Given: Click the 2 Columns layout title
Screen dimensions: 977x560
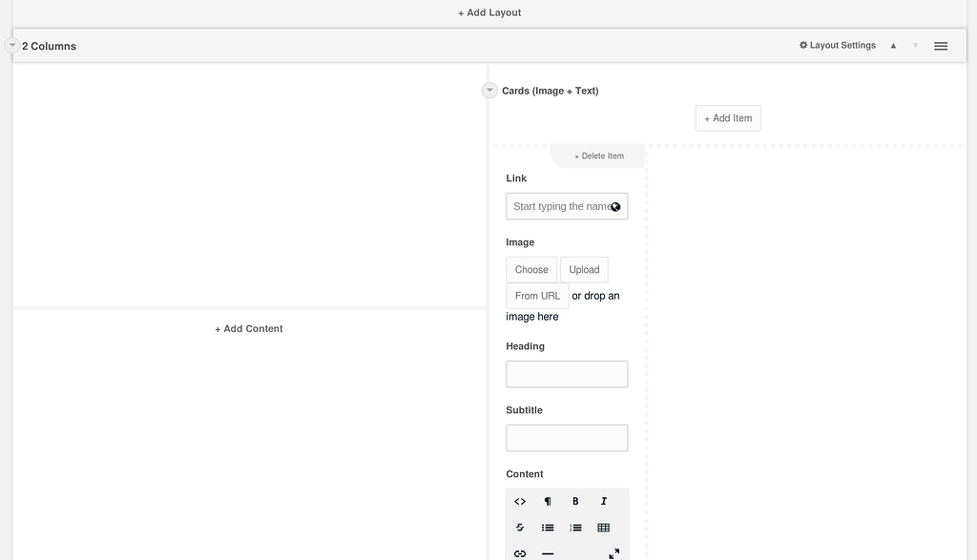Looking at the screenshot, I should click(x=50, y=46).
